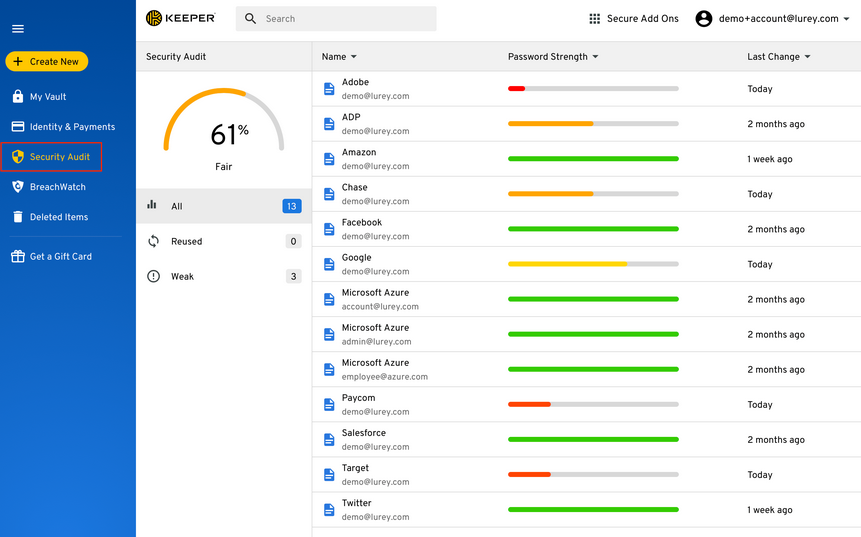
Task: Click '1 week ago' in Amazon row
Action: tap(769, 159)
